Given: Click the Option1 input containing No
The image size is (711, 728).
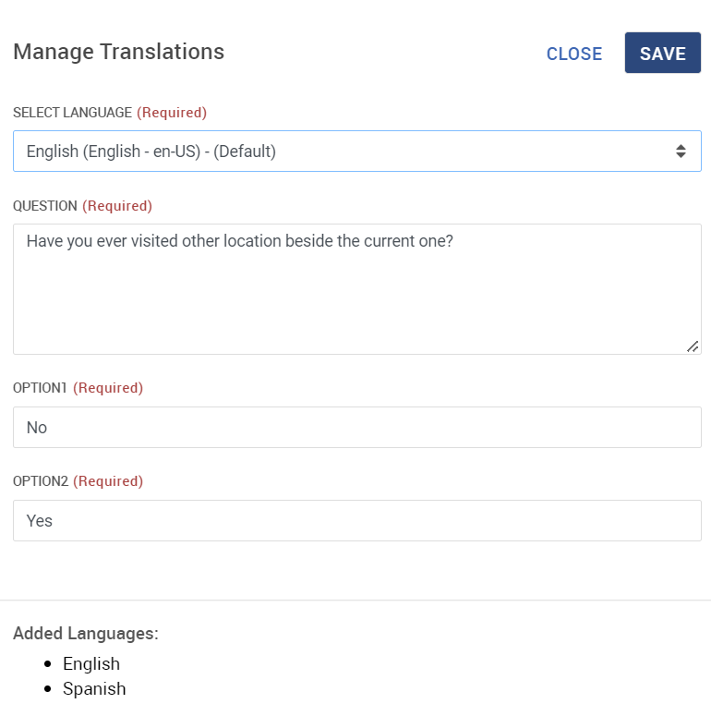Looking at the screenshot, I should coord(357,427).
